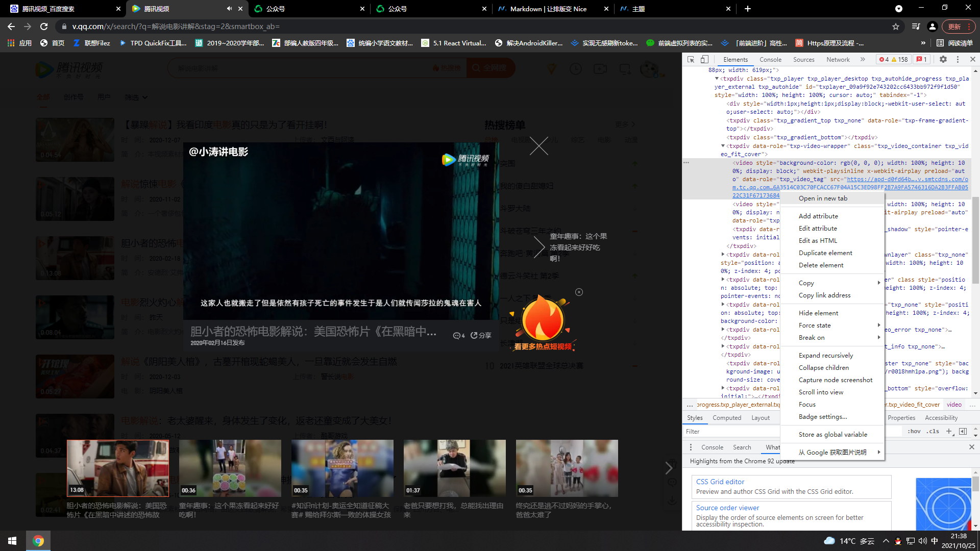Activate the DevTools inspect element picker
This screenshot has width=980, height=551.
pyautogui.click(x=691, y=60)
